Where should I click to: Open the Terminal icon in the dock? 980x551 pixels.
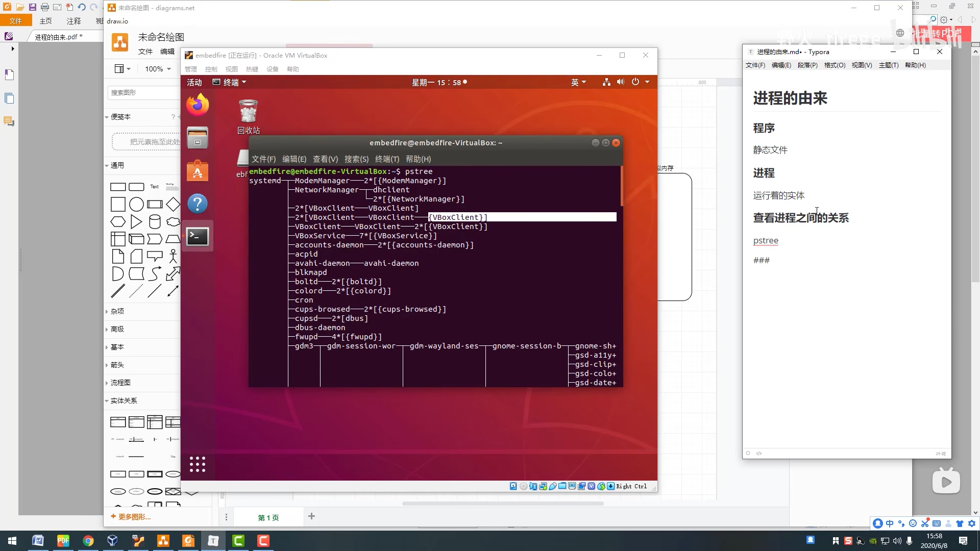198,237
